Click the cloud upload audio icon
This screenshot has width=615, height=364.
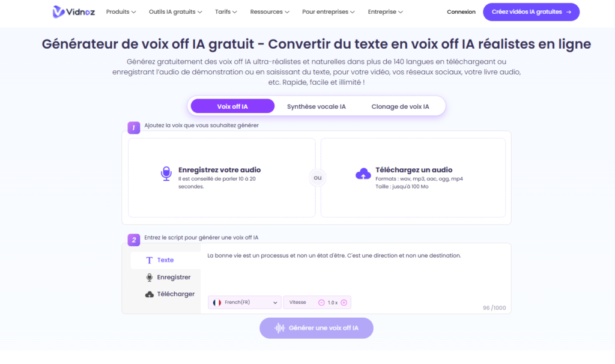tap(363, 174)
